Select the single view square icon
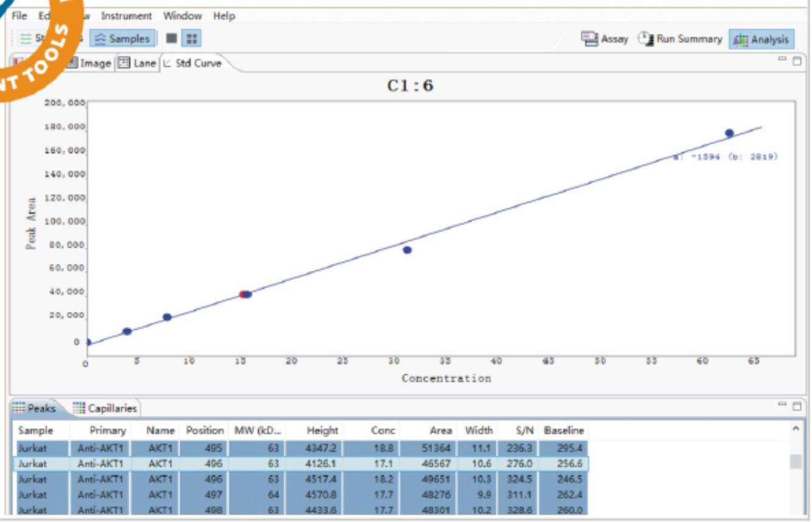 [x=172, y=39]
